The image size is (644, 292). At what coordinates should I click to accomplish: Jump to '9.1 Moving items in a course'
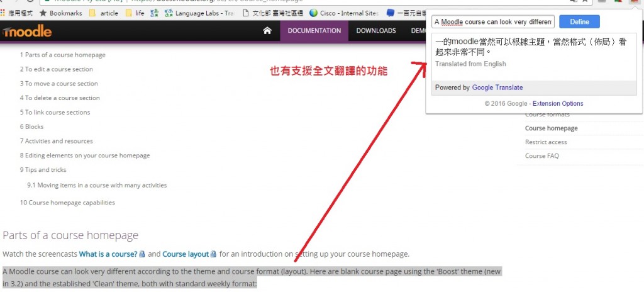click(97, 185)
